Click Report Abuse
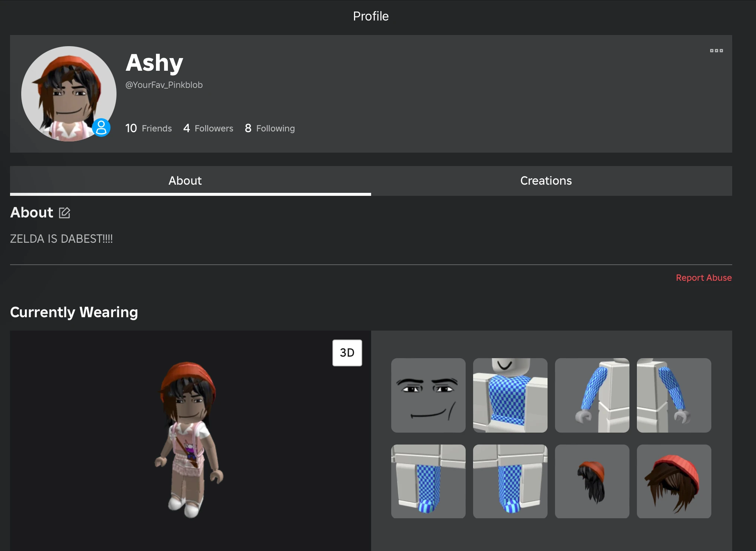This screenshot has height=551, width=756. coord(704,277)
